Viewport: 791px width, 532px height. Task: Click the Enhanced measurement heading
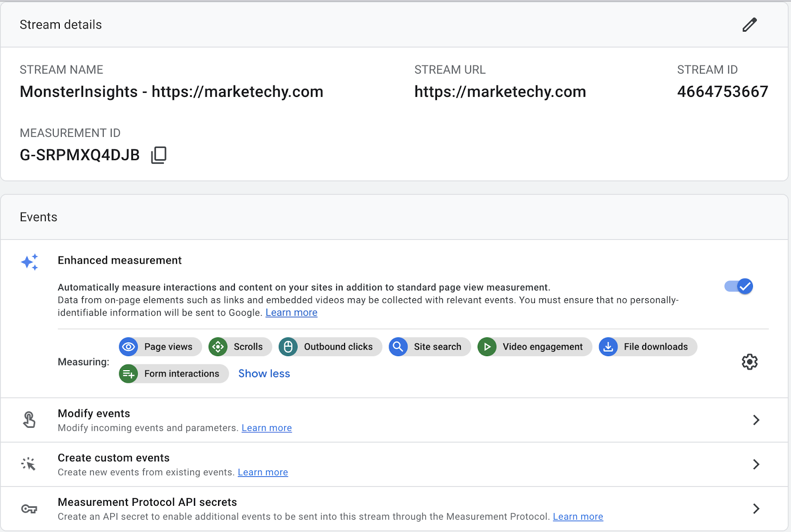120,260
